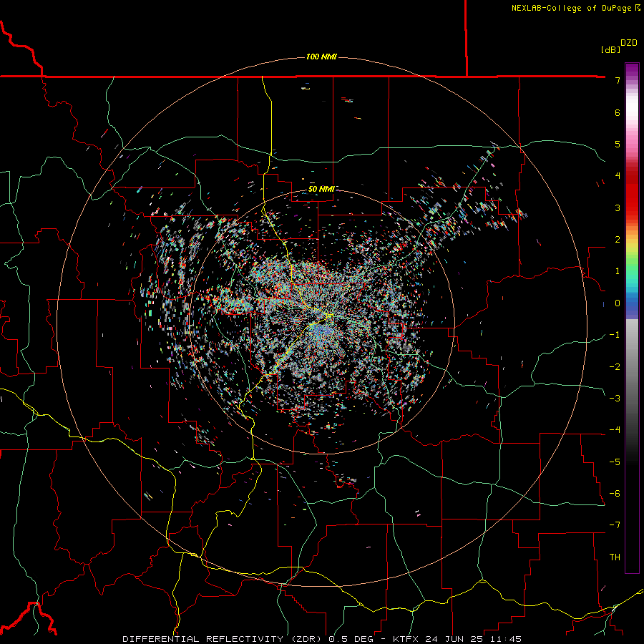This screenshot has width=644, height=644.
Task: Click the 6 value on color scale
Action: click(x=618, y=112)
